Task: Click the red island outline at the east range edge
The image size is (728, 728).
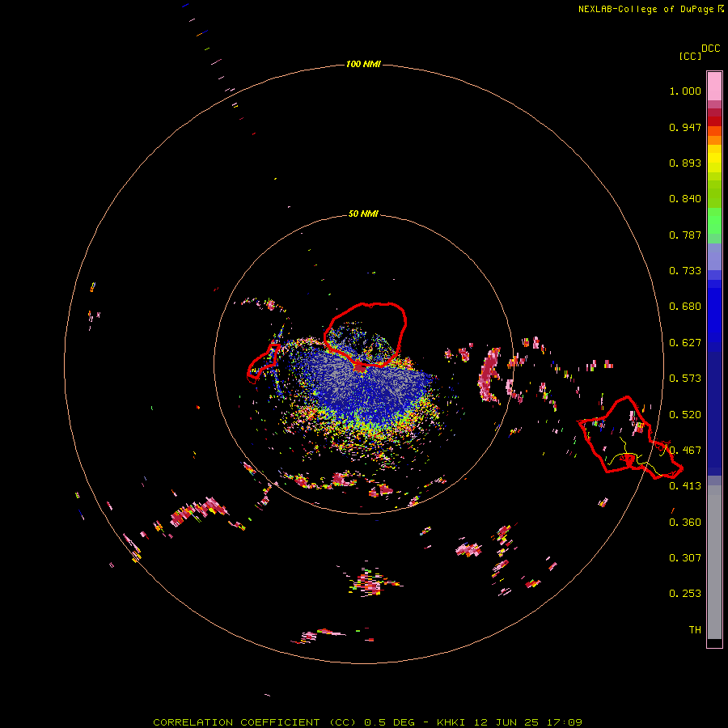Action: [629, 438]
